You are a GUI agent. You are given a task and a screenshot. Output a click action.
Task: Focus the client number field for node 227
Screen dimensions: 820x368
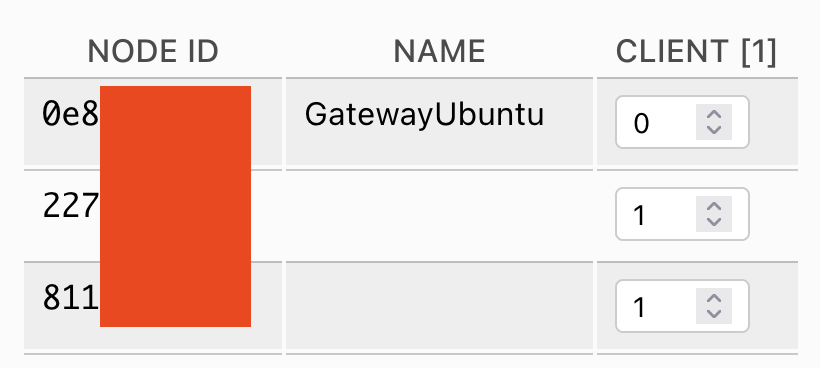click(682, 214)
